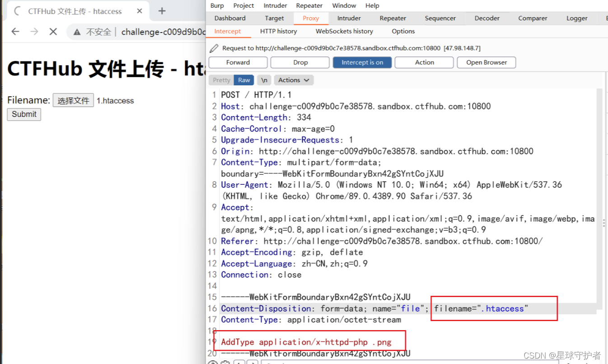Click the 1.htaccess selected filename text
The height and width of the screenshot is (364, 608).
coord(115,101)
